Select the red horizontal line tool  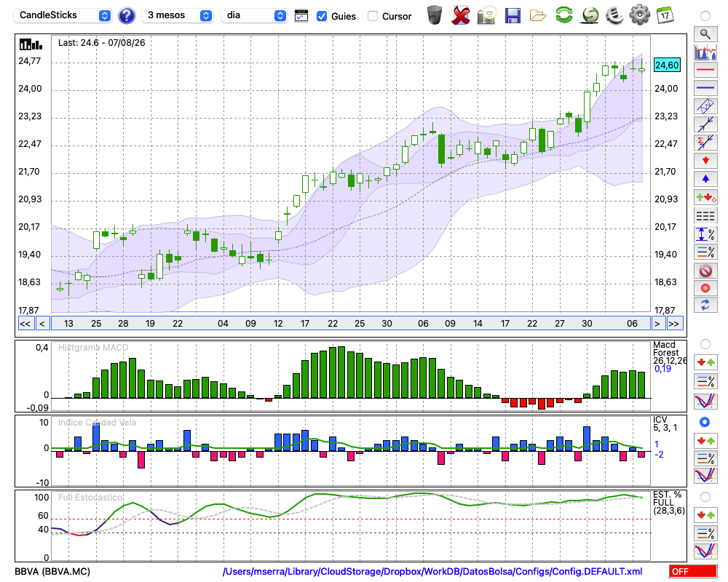(705, 70)
